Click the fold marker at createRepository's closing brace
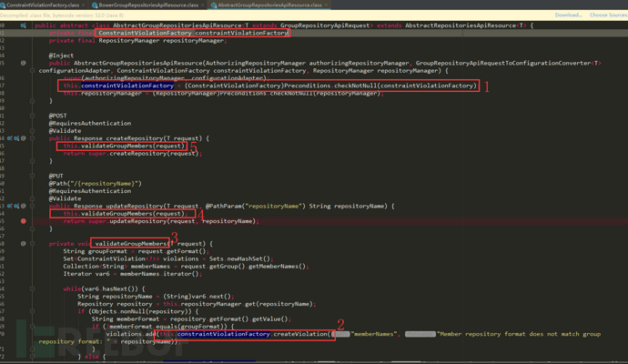This screenshot has height=364, width=628. 32,161
